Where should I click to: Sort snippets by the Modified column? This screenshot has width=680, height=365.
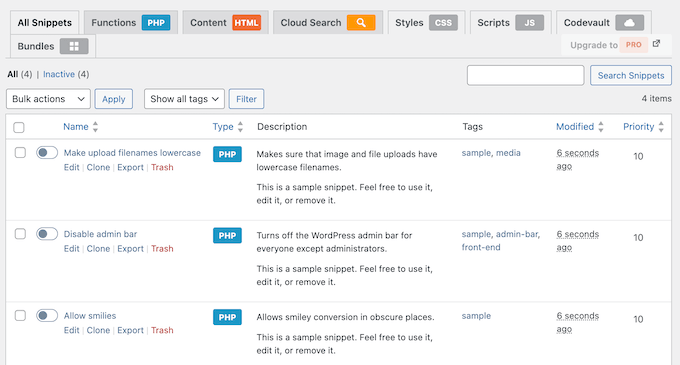pos(575,127)
